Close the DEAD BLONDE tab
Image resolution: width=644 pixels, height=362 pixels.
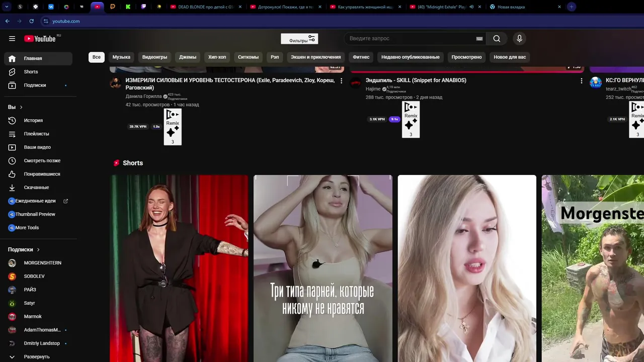(239, 7)
